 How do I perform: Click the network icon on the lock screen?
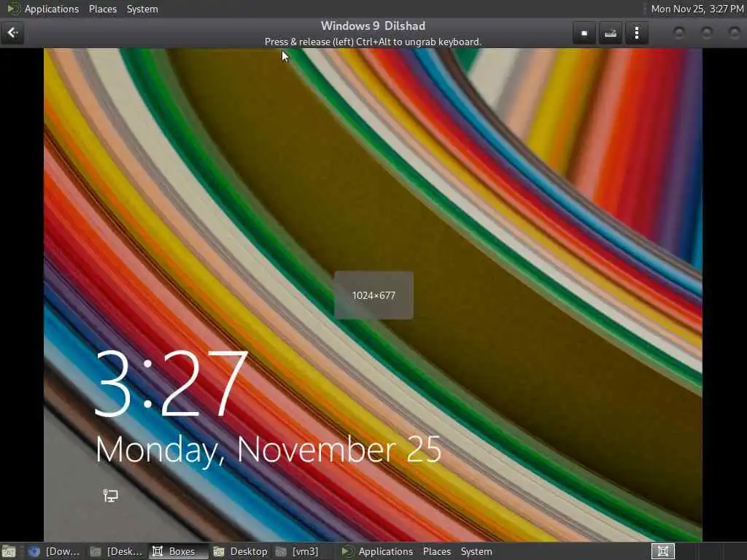(111, 496)
